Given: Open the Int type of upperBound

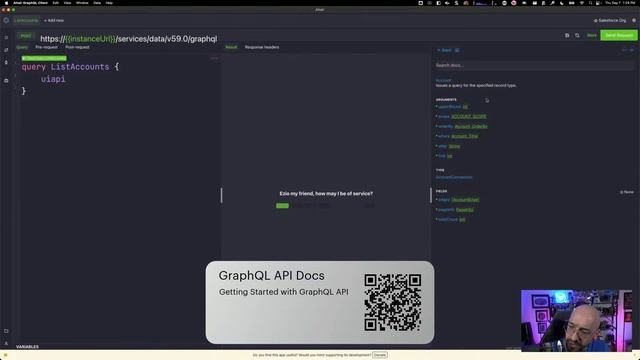Looking at the screenshot, I should click(465, 107).
